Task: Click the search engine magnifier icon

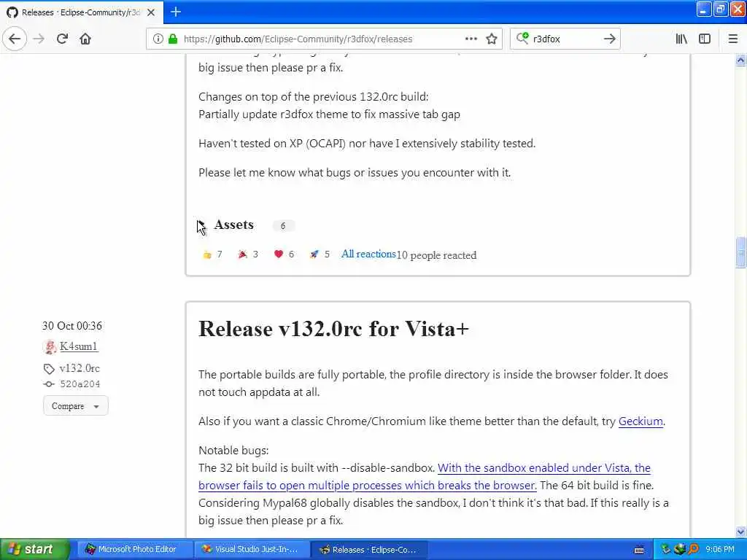Action: pos(522,39)
